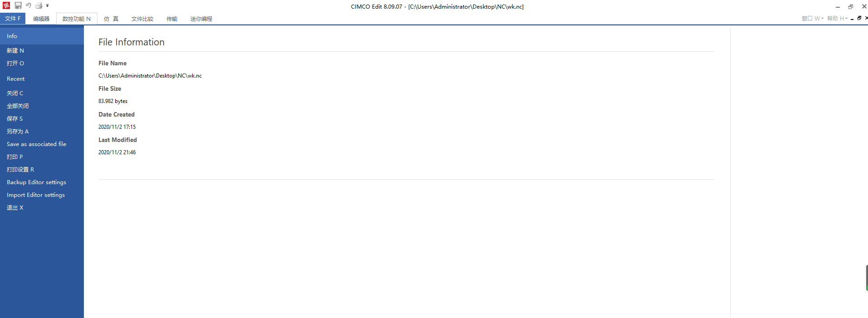Viewport: 868px width, 318px height.
Task: Click the 2020/11/2 21:46 modified date
Action: (117, 152)
